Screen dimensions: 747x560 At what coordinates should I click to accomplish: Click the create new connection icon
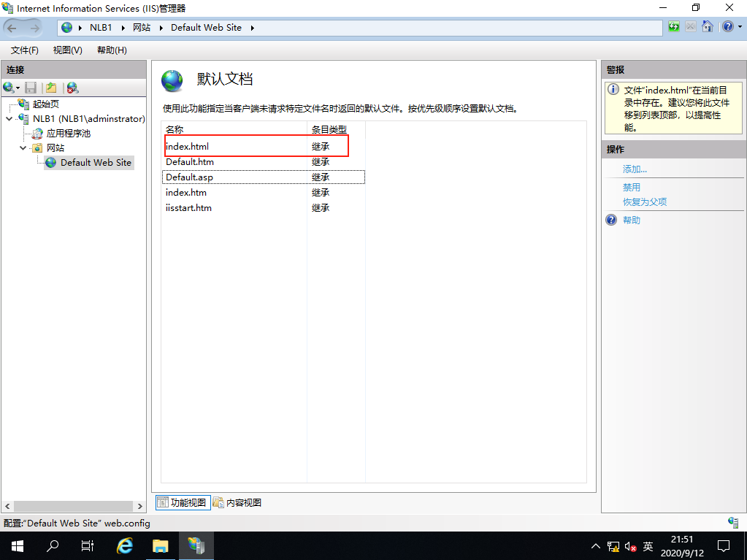pyautogui.click(x=8, y=88)
